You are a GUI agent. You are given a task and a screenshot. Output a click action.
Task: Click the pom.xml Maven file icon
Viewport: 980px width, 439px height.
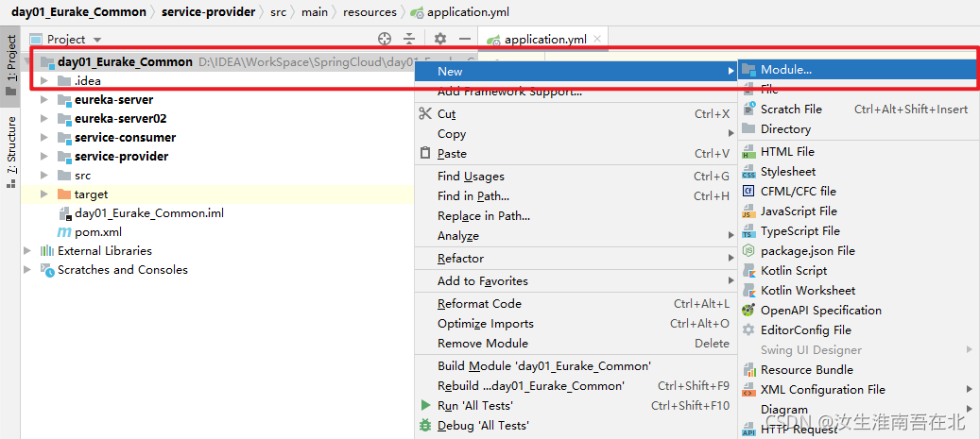click(64, 232)
